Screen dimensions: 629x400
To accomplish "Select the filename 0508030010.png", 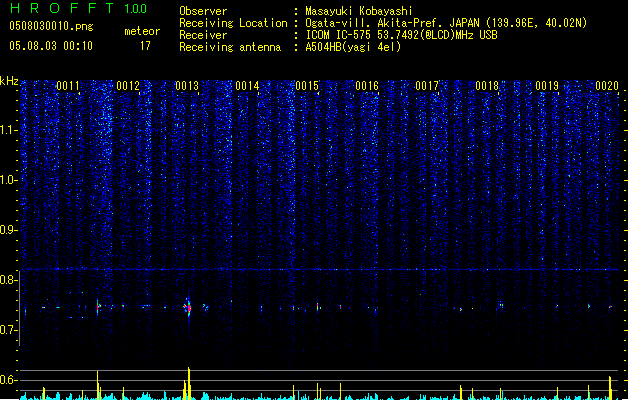I will (x=51, y=26).
